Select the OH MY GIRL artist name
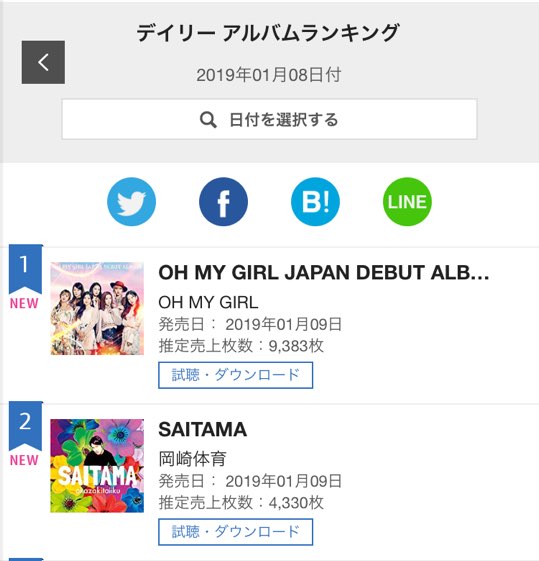Viewport: 539px width, 561px height. coord(208,302)
